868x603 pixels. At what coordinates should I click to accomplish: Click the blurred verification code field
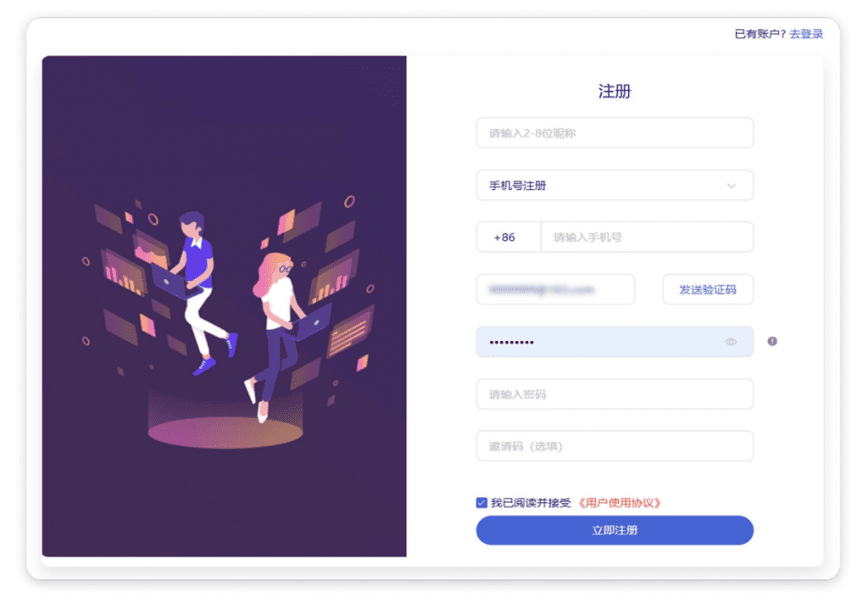pyautogui.click(x=555, y=289)
